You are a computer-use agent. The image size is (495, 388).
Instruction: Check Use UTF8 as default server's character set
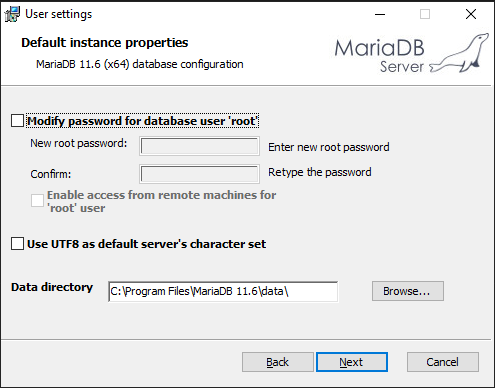(x=17, y=244)
